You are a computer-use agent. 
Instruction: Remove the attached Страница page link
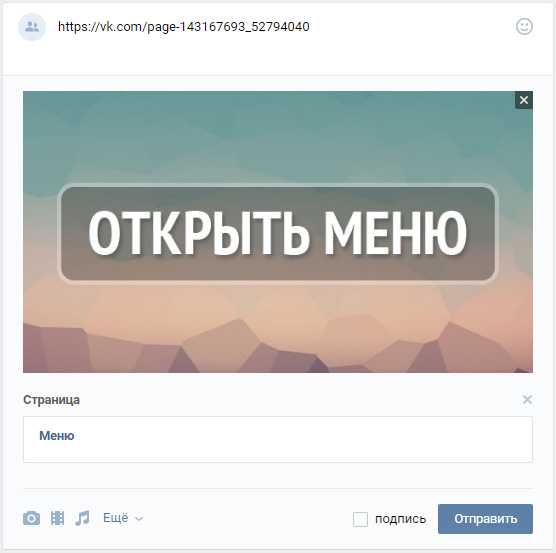527,400
